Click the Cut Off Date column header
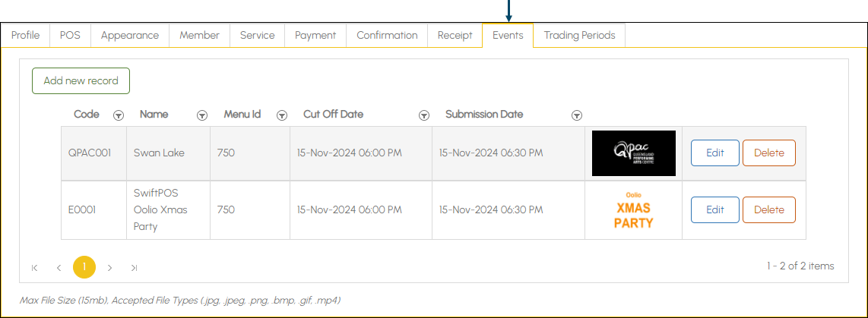This screenshot has width=868, height=318. coord(333,115)
